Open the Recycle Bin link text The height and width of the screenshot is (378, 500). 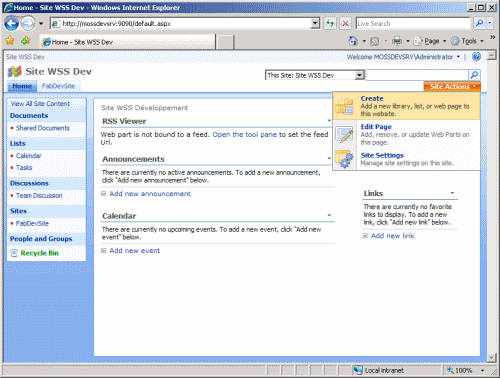[x=39, y=253]
